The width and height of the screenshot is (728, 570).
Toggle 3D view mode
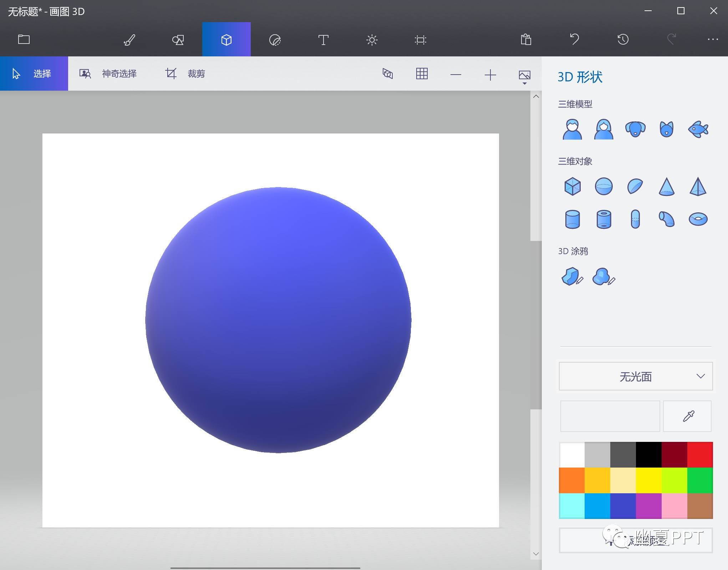pyautogui.click(x=388, y=74)
